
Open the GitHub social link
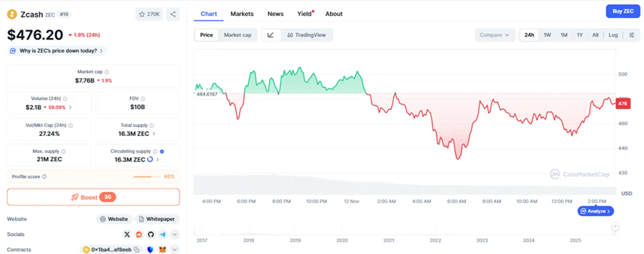click(x=151, y=234)
